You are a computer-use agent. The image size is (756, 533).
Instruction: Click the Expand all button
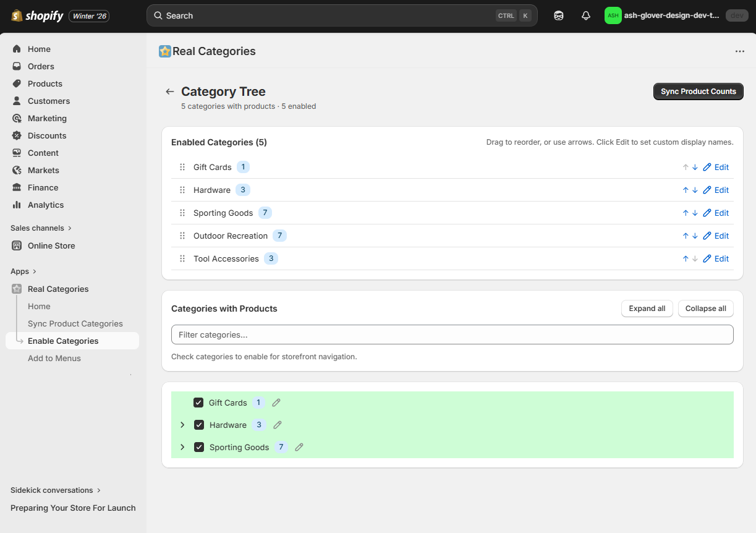647,308
